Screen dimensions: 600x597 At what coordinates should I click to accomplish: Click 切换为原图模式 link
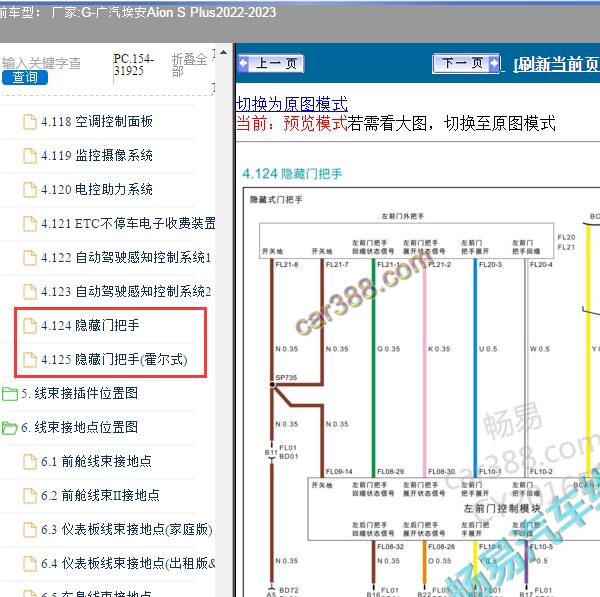(x=292, y=104)
